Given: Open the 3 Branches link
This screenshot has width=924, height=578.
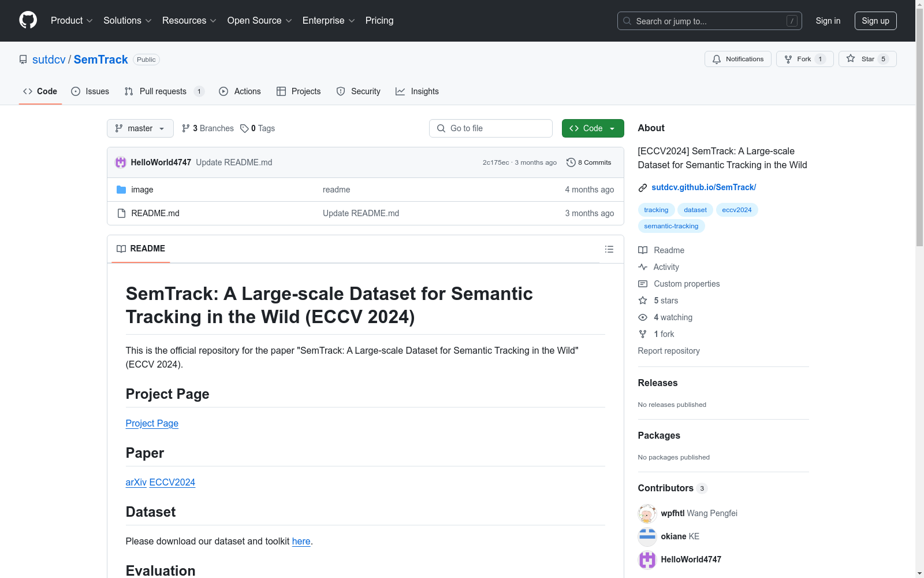Looking at the screenshot, I should [208, 128].
